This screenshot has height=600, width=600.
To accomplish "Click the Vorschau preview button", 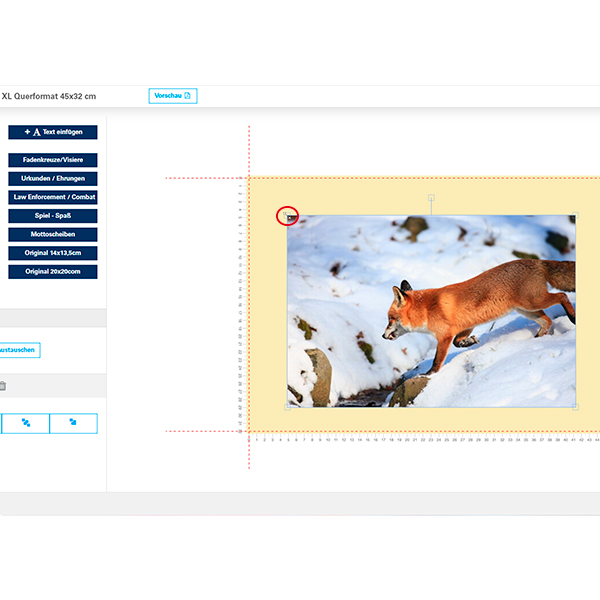I will [x=173, y=96].
